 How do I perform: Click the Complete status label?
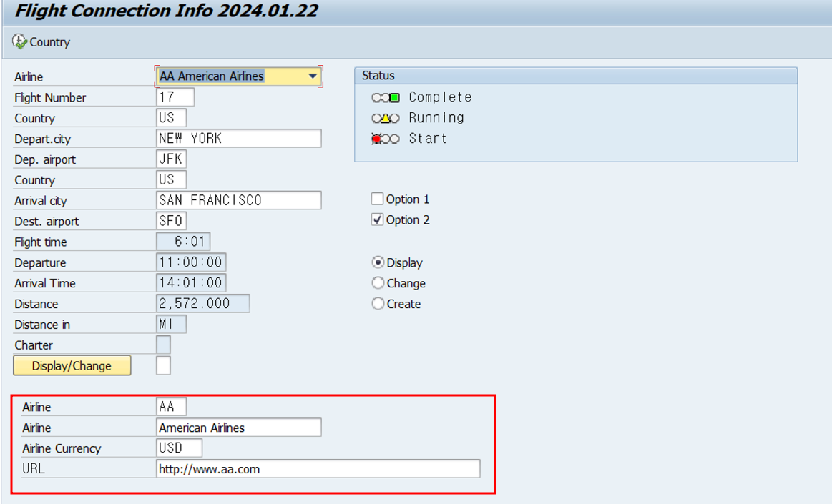click(x=440, y=97)
